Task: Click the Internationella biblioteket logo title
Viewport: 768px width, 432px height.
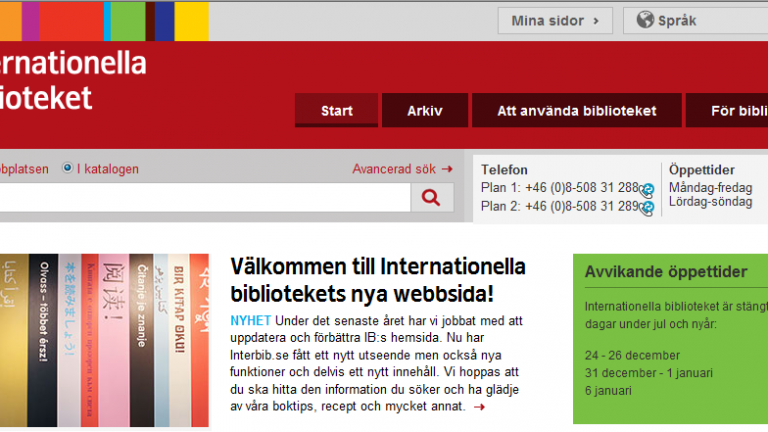Action: click(x=72, y=81)
